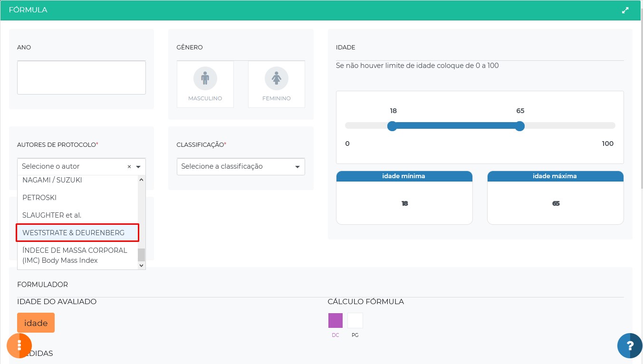Open the Classificação dropdown
This screenshot has height=364, width=643.
(x=240, y=167)
